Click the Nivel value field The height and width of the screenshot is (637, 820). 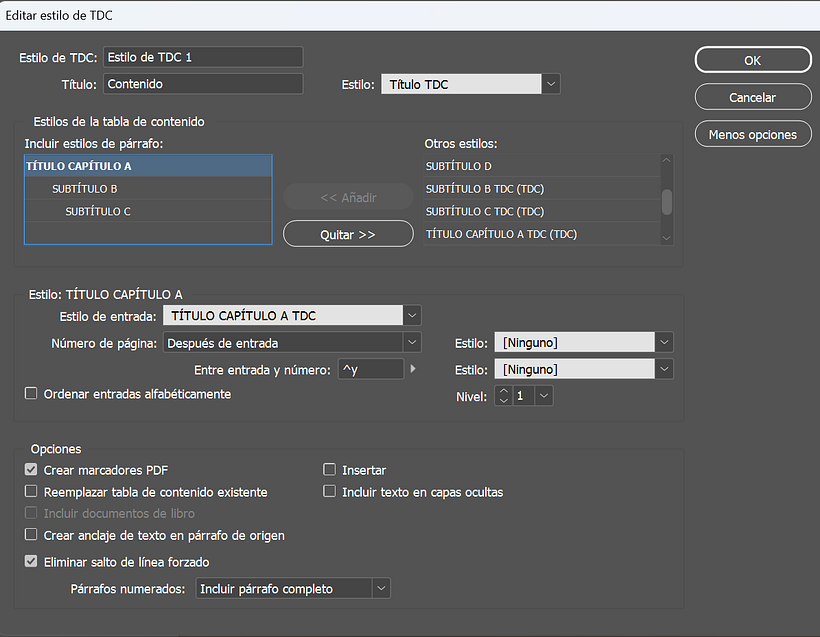click(x=523, y=396)
